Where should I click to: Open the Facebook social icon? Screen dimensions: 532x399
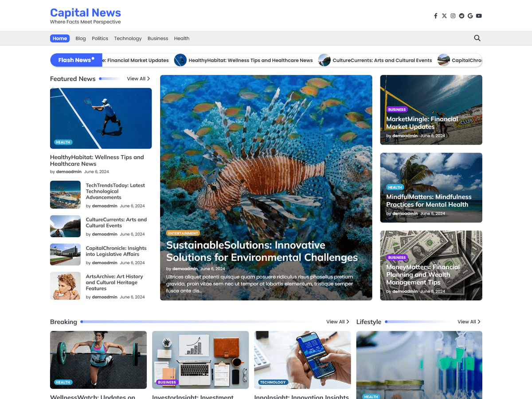[435, 16]
